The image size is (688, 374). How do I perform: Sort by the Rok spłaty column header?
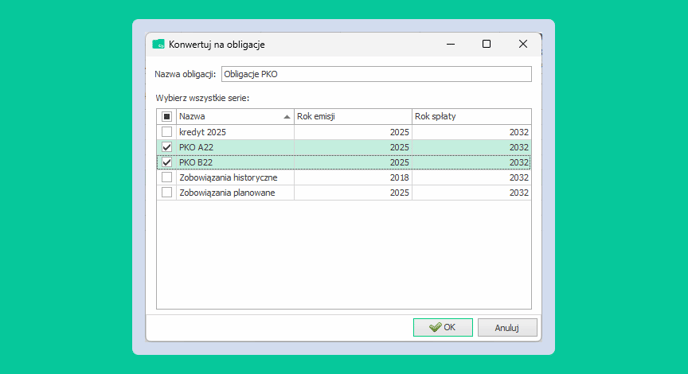pyautogui.click(x=472, y=117)
